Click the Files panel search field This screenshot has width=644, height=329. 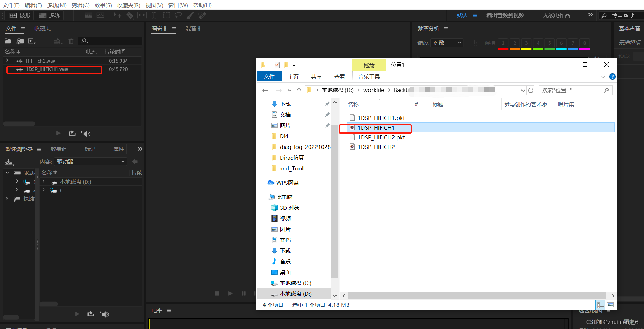coord(110,41)
